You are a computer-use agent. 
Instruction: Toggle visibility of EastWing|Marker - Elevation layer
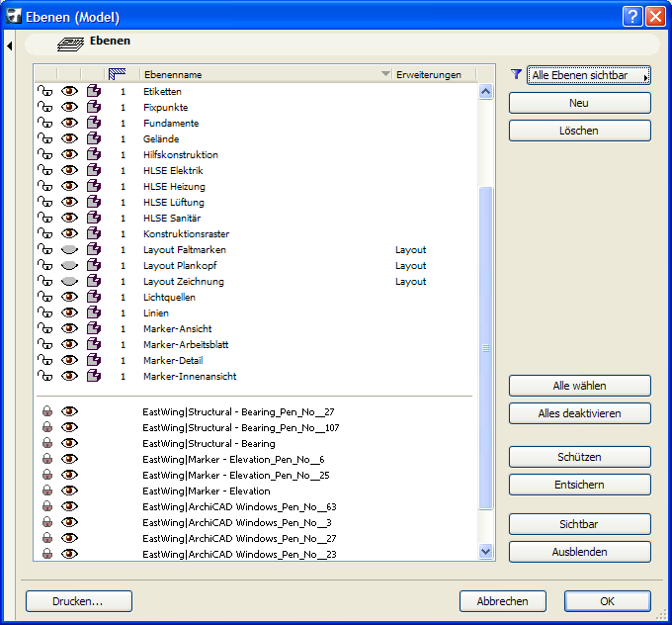click(x=69, y=491)
